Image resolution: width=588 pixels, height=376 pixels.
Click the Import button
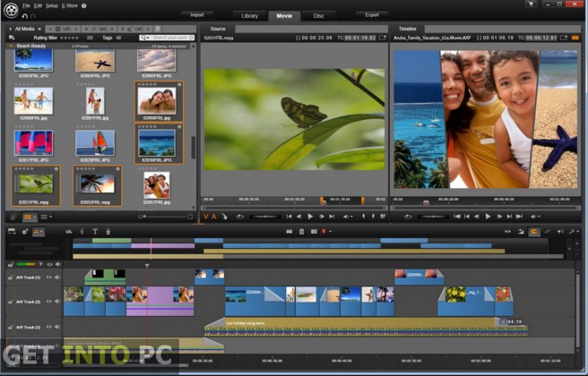coord(197,15)
